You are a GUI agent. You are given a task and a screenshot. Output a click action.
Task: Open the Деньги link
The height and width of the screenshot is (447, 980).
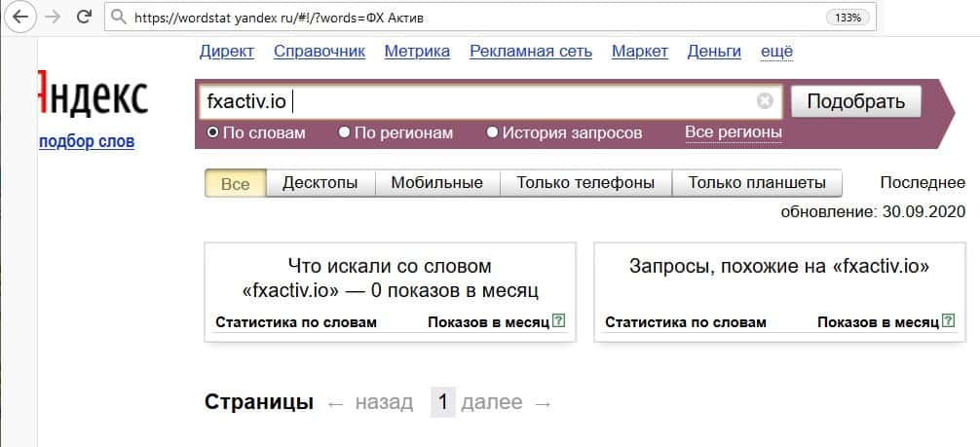point(714,52)
